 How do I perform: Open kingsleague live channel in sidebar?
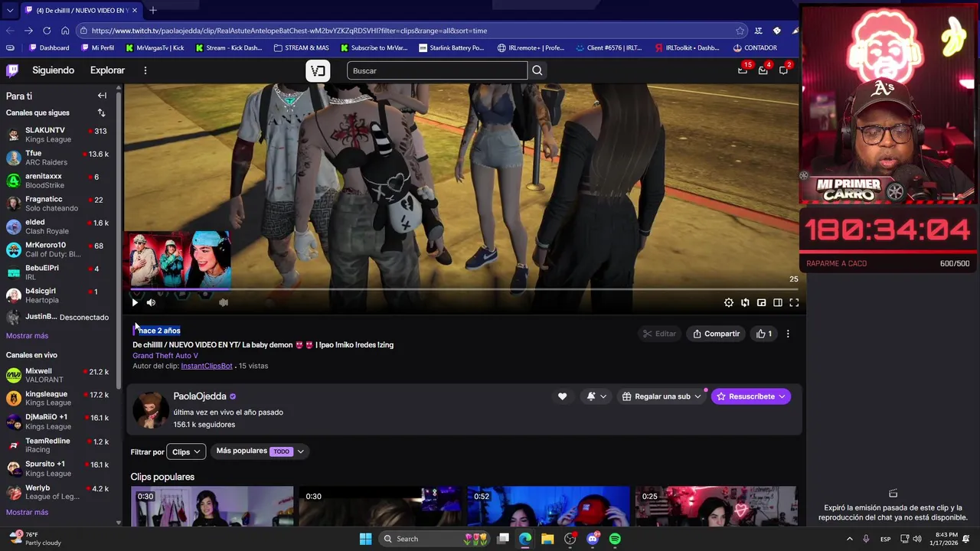[58, 398]
